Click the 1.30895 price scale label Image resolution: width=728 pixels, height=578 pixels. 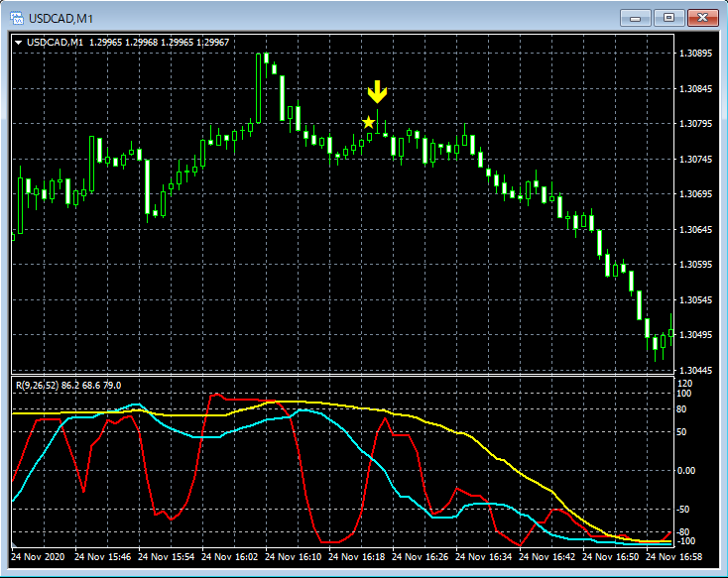(x=694, y=54)
